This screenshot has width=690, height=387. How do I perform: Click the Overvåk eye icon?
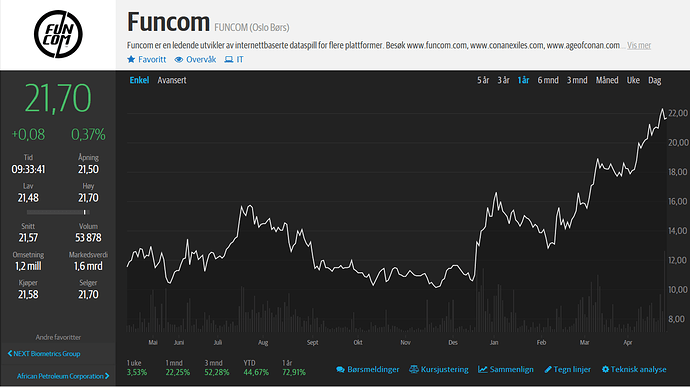[x=179, y=59]
